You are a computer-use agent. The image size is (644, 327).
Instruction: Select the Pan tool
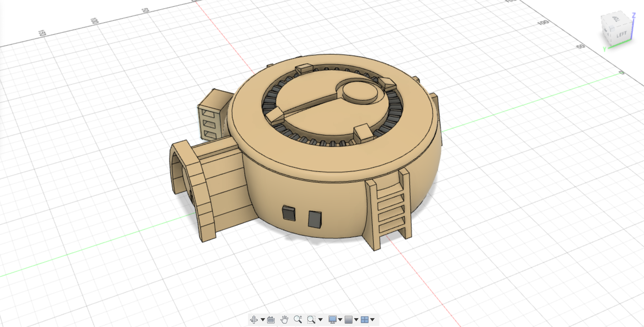[284, 320]
